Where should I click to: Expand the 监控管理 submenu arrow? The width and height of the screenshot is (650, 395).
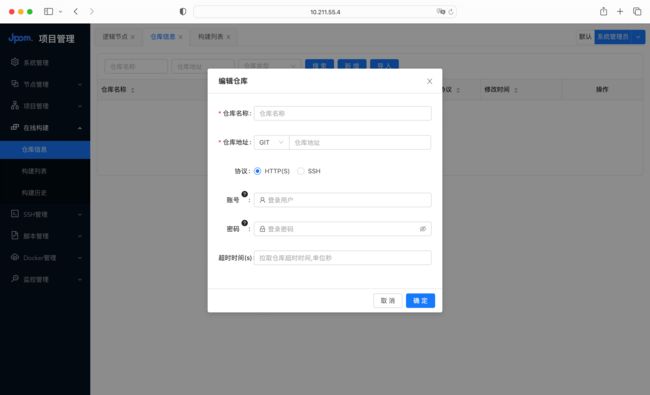point(80,279)
